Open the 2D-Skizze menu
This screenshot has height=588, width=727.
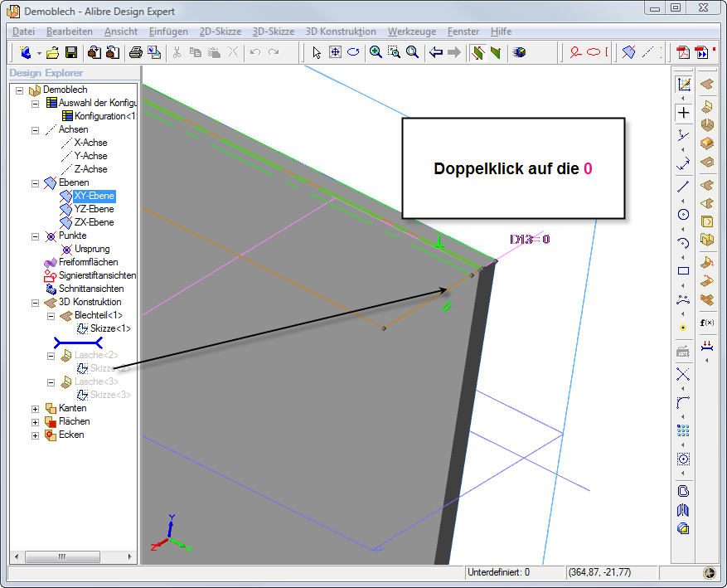[x=221, y=32]
